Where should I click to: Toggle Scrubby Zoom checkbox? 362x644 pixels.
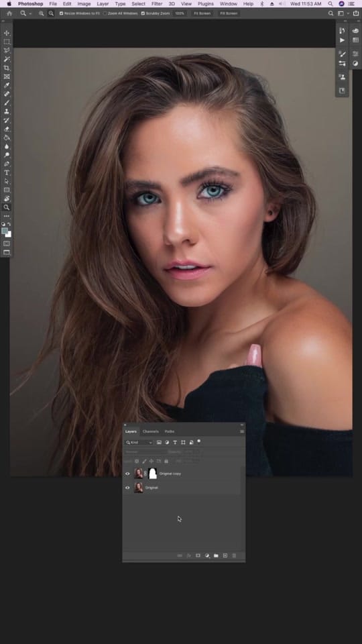click(143, 13)
